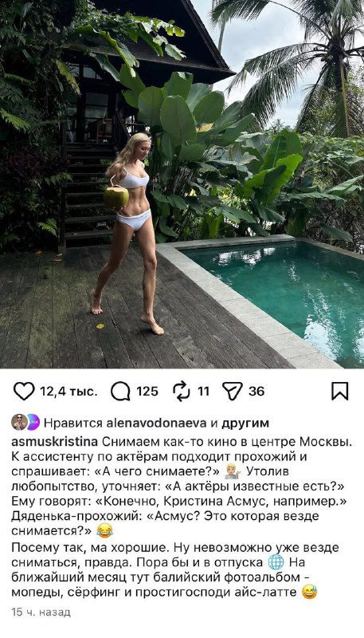Like the post with the heart icon

pyautogui.click(x=24, y=391)
